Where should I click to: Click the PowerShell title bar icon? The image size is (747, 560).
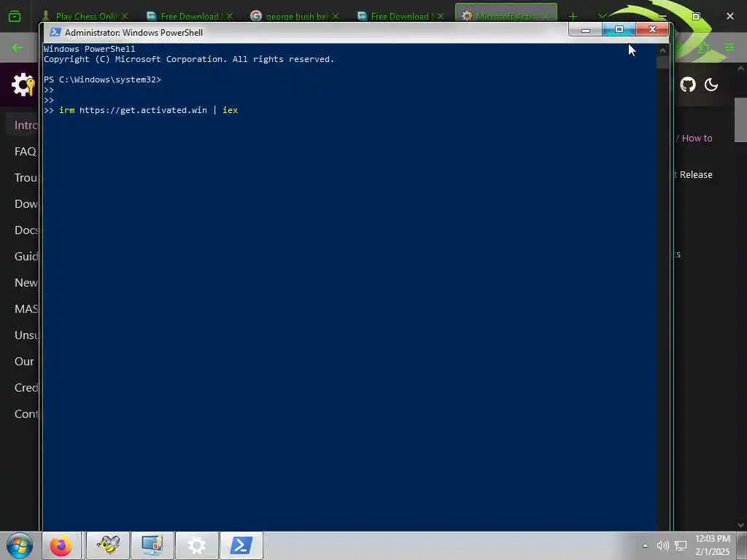tap(55, 32)
